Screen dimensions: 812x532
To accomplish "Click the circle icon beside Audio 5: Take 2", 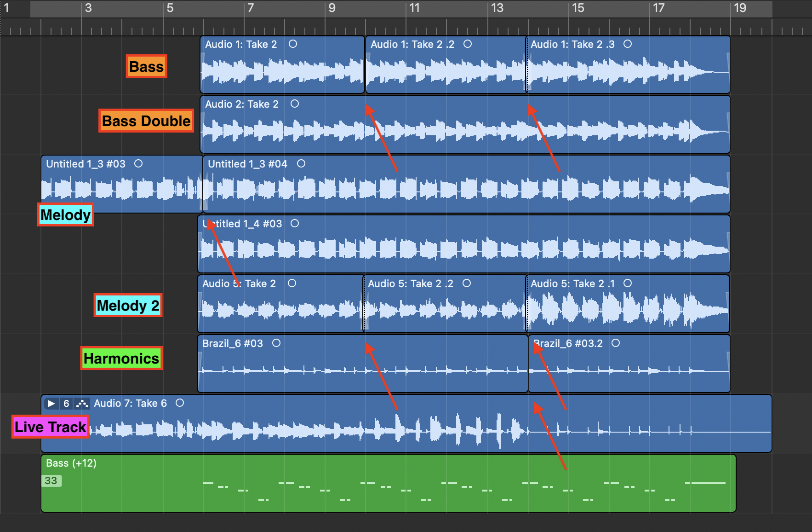I will (x=292, y=283).
